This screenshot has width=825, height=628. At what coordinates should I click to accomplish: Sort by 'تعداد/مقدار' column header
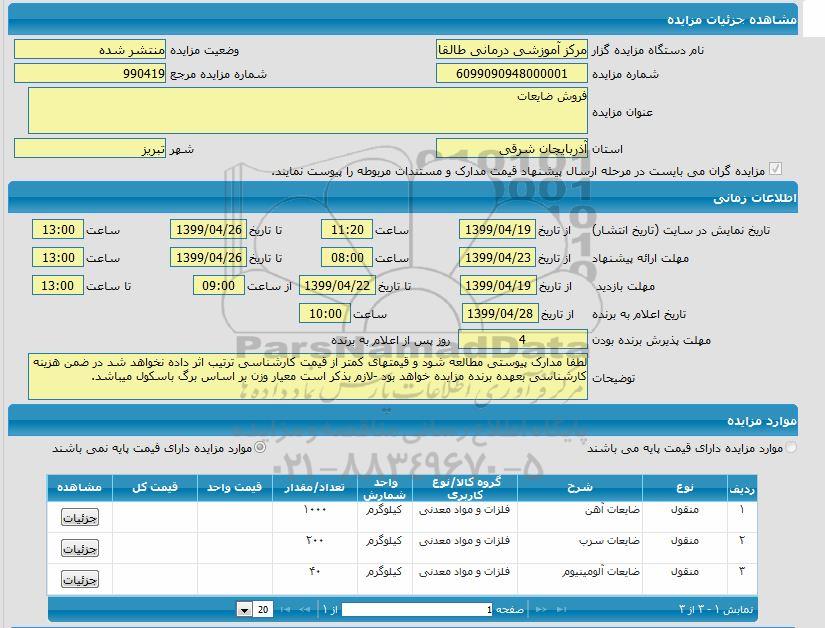(x=315, y=488)
